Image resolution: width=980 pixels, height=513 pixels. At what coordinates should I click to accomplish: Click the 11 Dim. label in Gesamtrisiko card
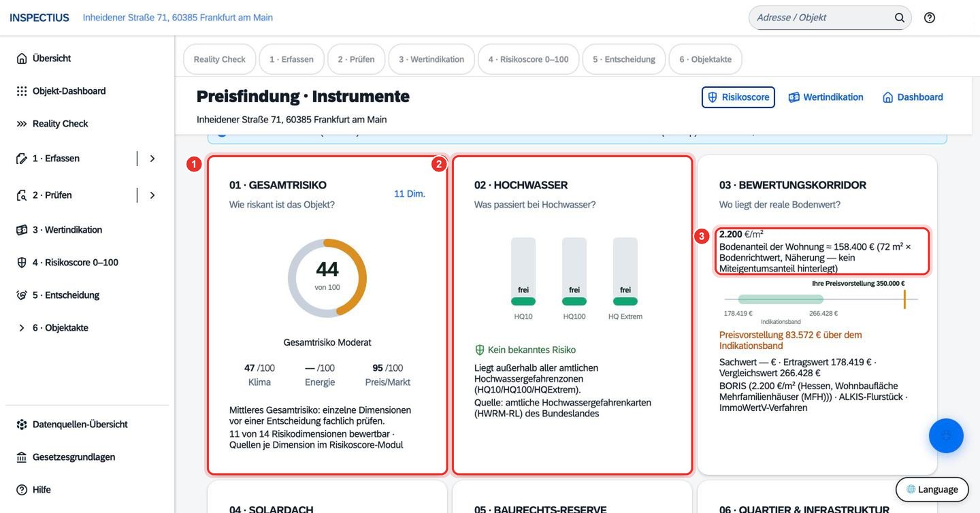(x=410, y=194)
